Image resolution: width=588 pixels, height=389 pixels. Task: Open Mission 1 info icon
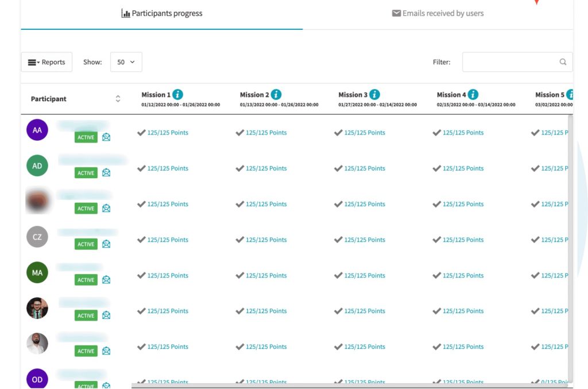pos(178,95)
